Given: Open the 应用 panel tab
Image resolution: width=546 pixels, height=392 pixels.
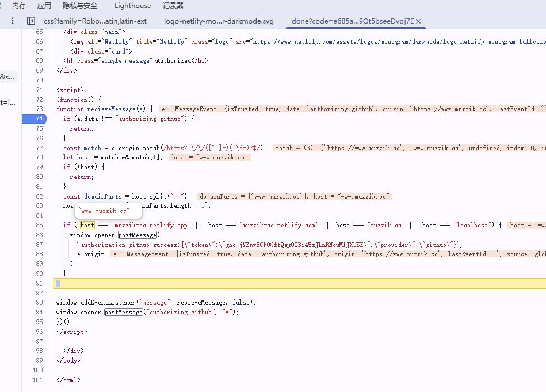Looking at the screenshot, I should [x=44, y=6].
